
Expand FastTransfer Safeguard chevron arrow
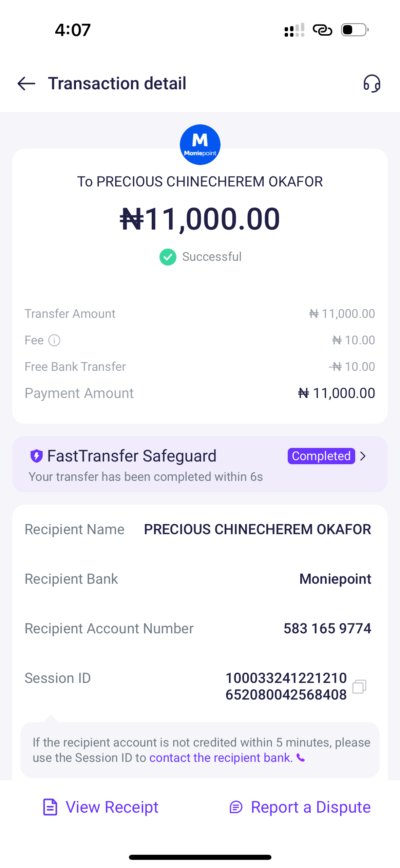pyautogui.click(x=363, y=456)
